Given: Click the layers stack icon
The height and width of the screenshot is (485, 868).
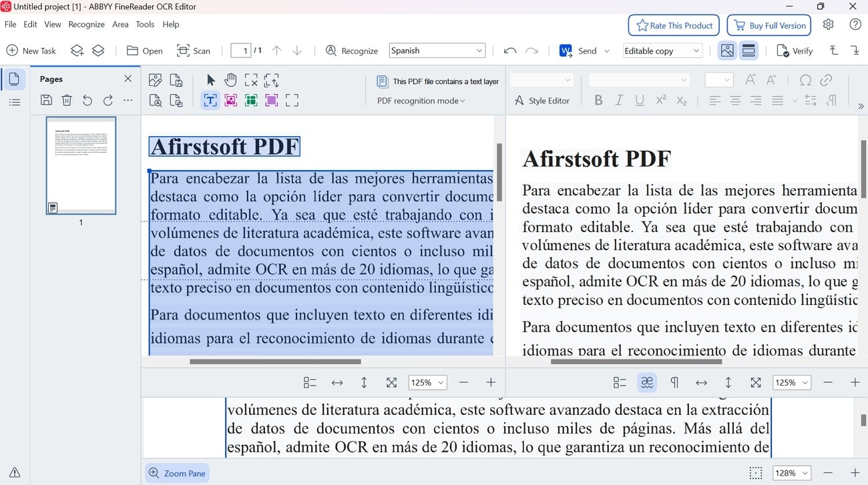Looking at the screenshot, I should click(x=98, y=51).
